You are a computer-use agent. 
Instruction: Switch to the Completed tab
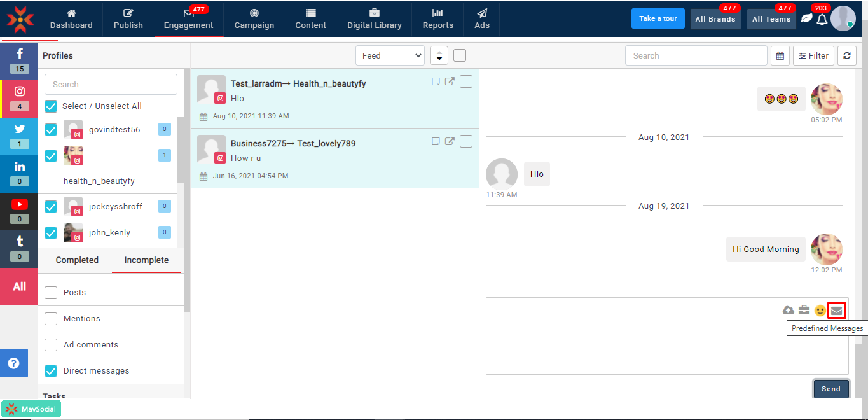coord(77,260)
